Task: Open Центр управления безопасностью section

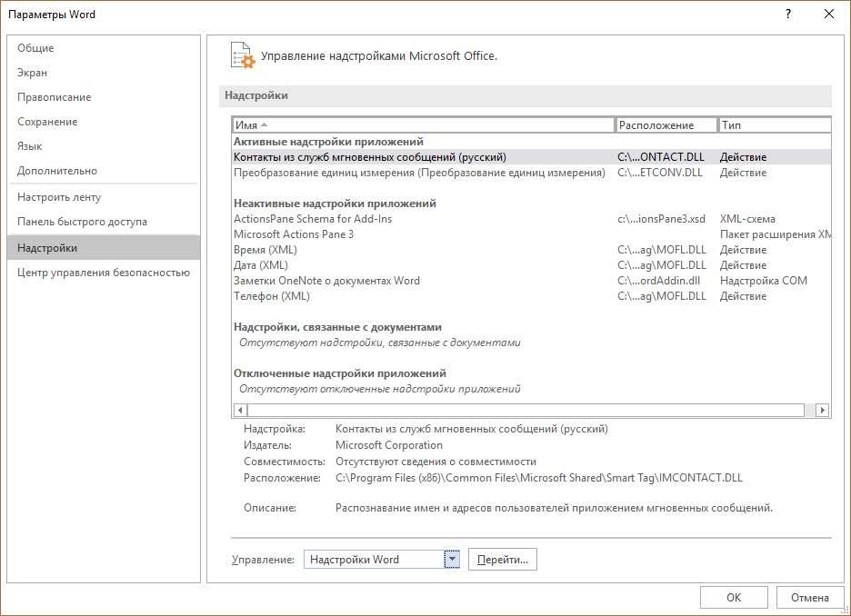Action: [x=103, y=273]
